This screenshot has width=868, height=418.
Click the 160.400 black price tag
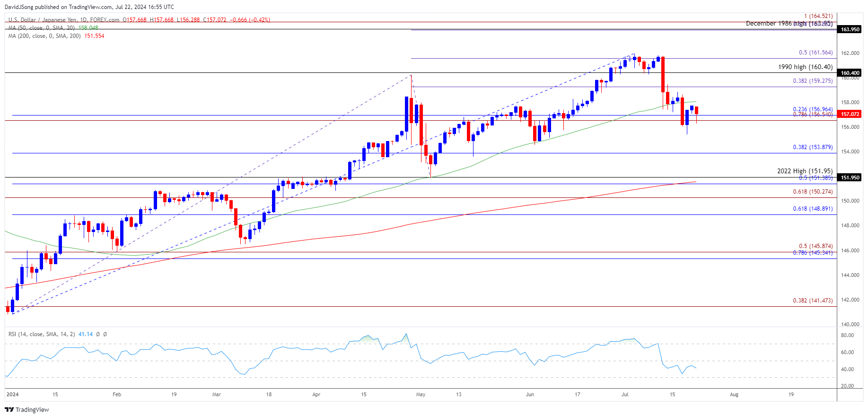850,73
